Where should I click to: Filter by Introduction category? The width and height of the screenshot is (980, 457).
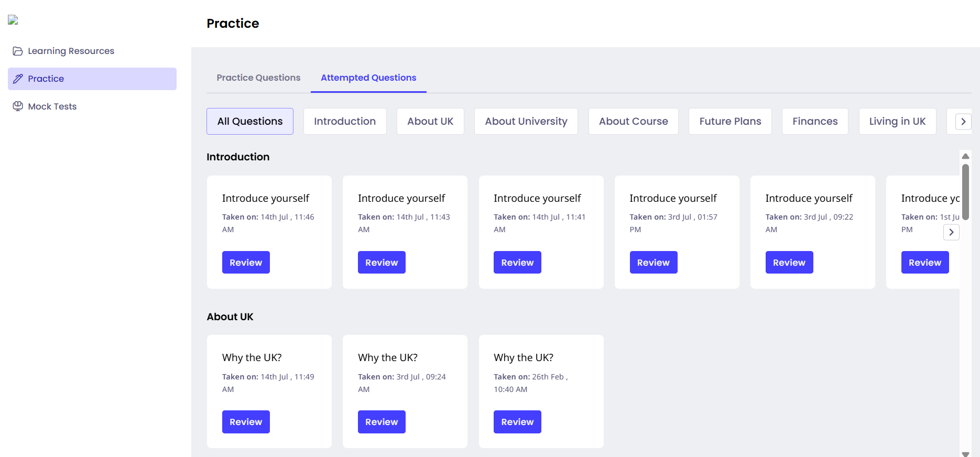point(345,121)
